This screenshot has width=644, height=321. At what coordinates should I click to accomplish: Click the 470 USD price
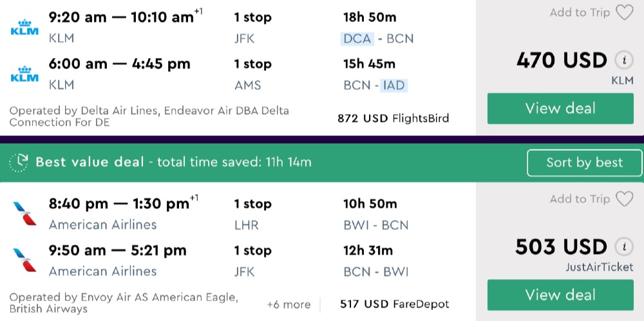[x=562, y=61]
